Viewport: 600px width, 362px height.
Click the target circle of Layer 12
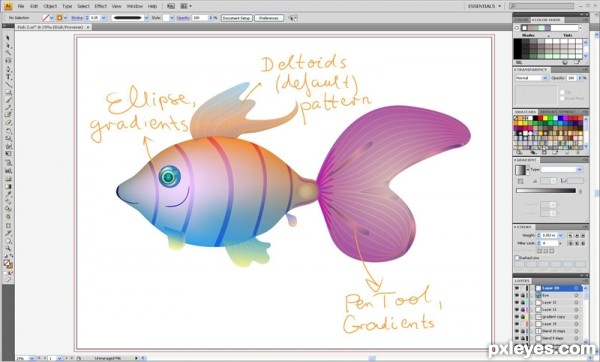coord(576,303)
